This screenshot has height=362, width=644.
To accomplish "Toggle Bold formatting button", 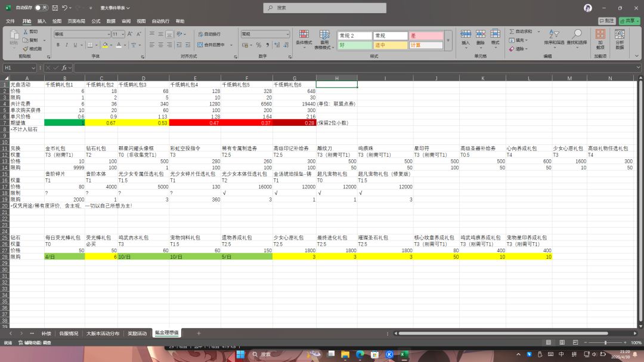I will (58, 45).
